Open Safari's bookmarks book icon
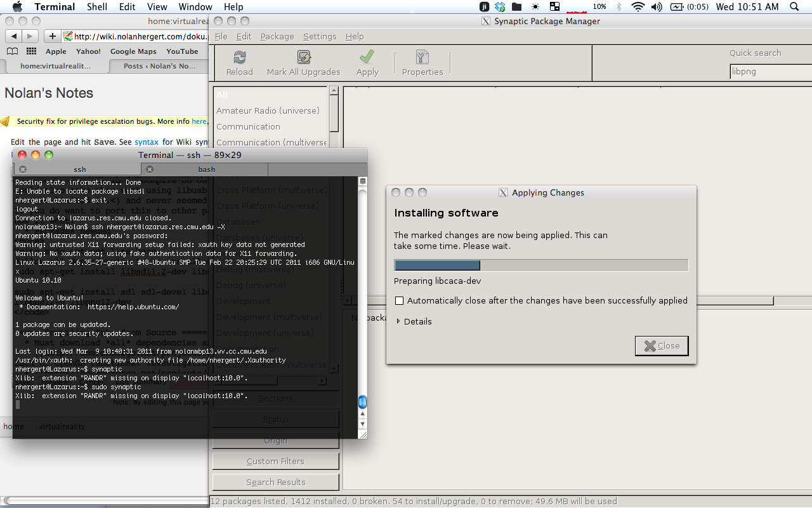This screenshot has height=508, width=812. 12,51
